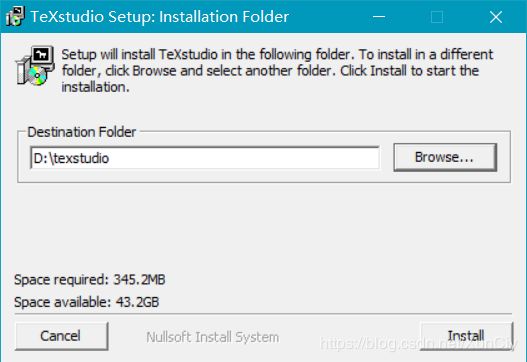Image resolution: width=527 pixels, height=362 pixels.
Task: Click the TeXstudio Setup title text
Action: coord(160,16)
